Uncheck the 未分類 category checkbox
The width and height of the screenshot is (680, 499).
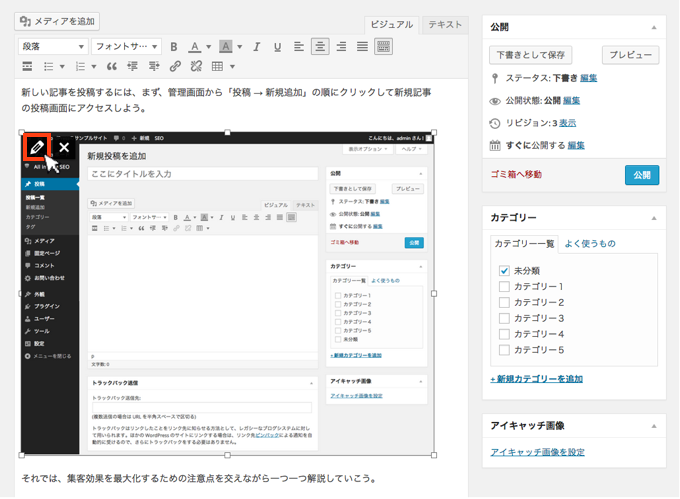pos(504,271)
